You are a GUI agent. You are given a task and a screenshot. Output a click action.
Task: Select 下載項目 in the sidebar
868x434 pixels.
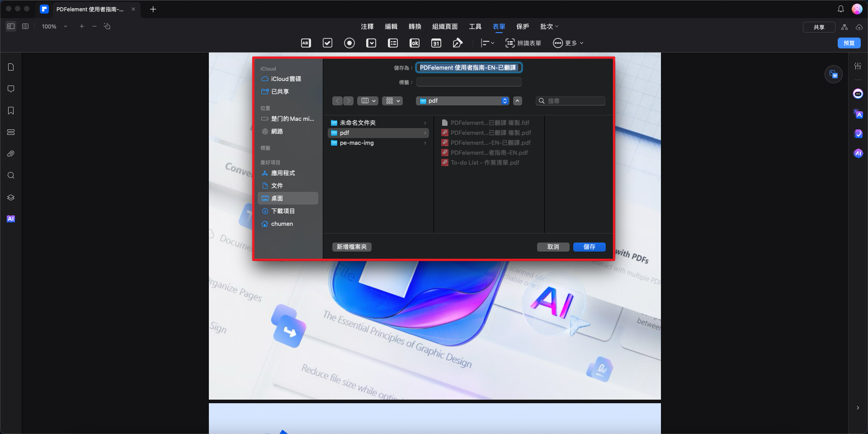283,211
